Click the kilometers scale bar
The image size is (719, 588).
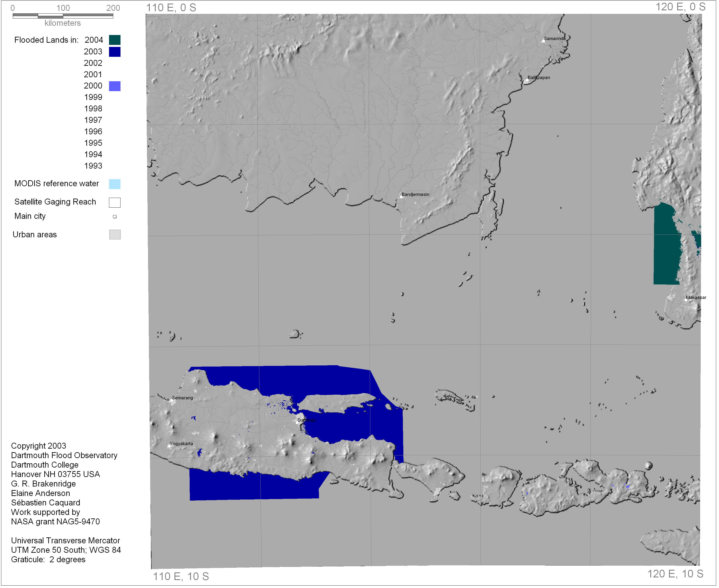point(63,16)
